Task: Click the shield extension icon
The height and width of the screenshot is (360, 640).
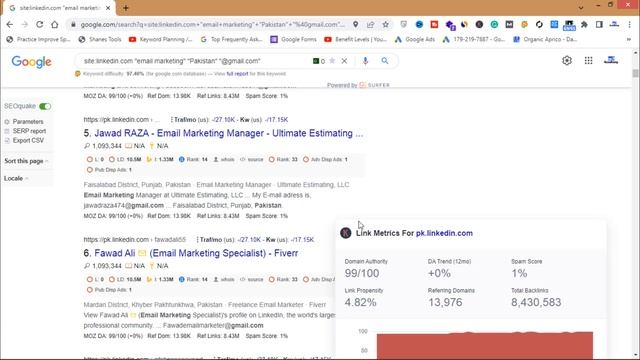Action: 404,24
